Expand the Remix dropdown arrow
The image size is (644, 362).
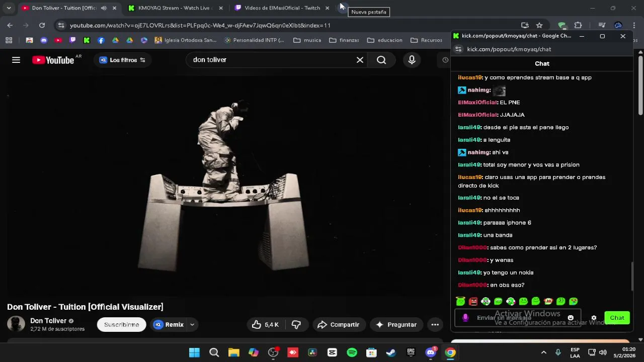[x=192, y=325]
